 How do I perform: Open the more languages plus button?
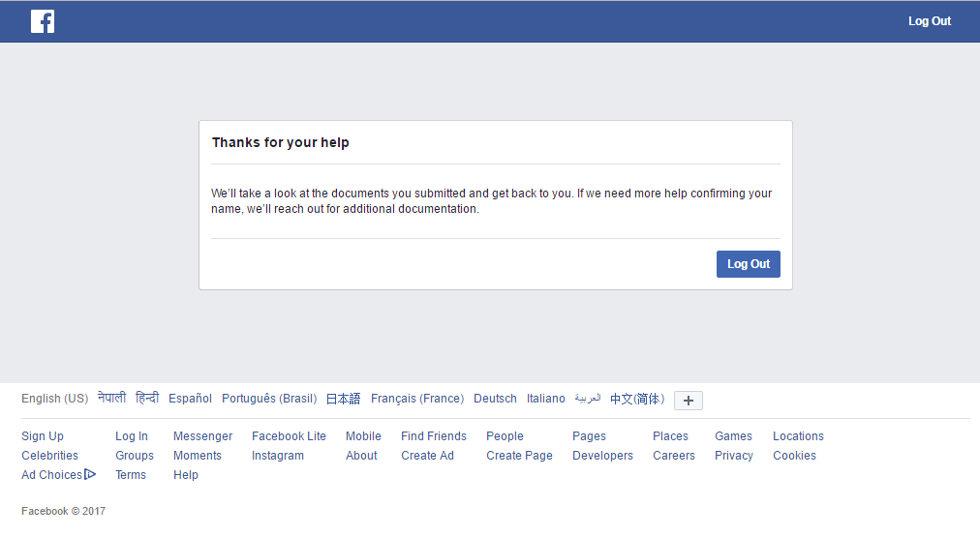click(689, 401)
